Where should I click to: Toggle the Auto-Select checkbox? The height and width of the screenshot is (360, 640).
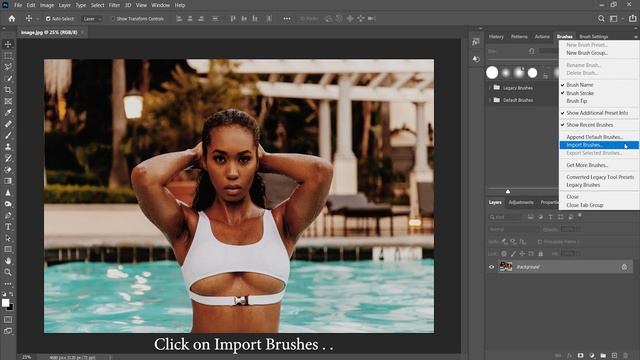(x=48, y=19)
